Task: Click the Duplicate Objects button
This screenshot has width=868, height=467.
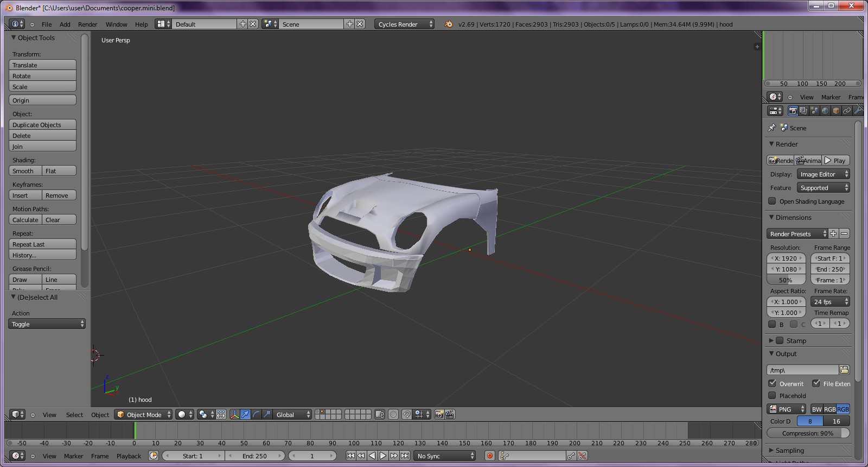Action: point(42,124)
